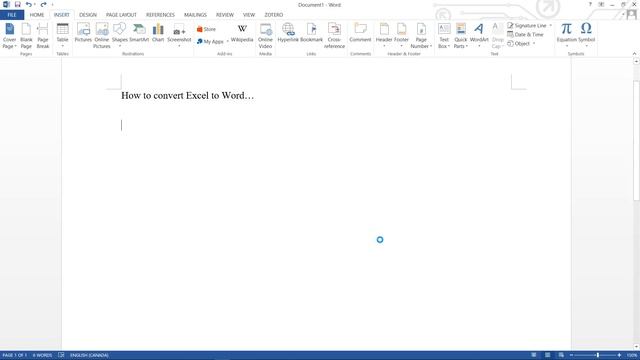Switch to the PAGE LAYOUT tab
This screenshot has height=360, width=640.
pyautogui.click(x=121, y=15)
